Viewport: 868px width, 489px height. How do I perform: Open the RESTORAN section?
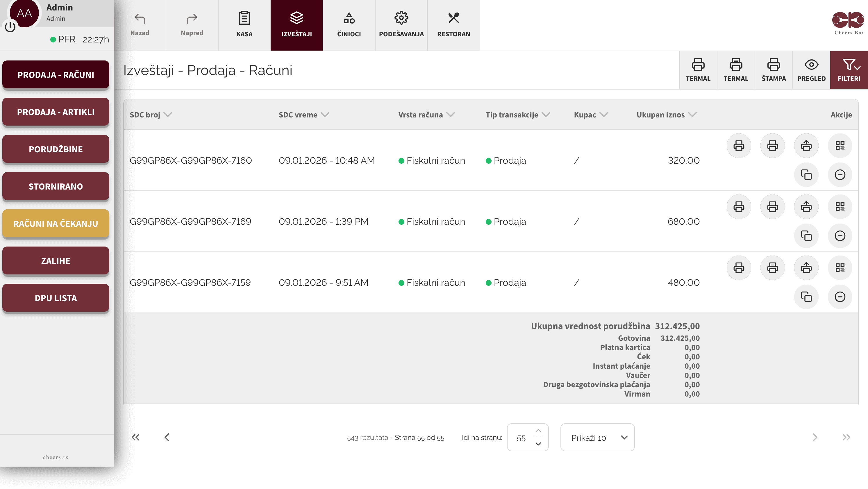coord(453,25)
